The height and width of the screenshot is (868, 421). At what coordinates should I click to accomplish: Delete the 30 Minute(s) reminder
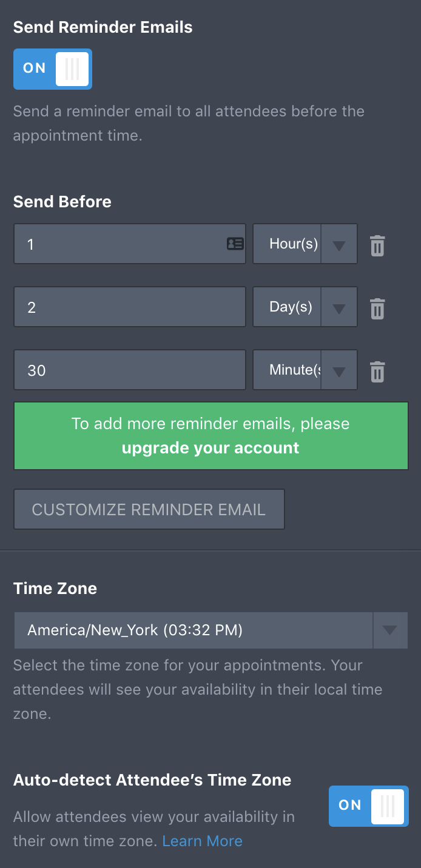coord(377,372)
